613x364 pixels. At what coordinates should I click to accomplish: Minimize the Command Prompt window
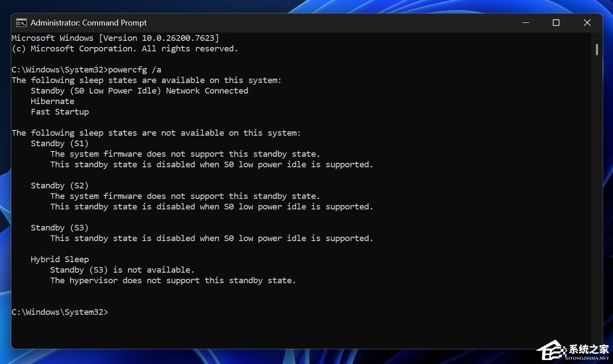pyautogui.click(x=525, y=23)
